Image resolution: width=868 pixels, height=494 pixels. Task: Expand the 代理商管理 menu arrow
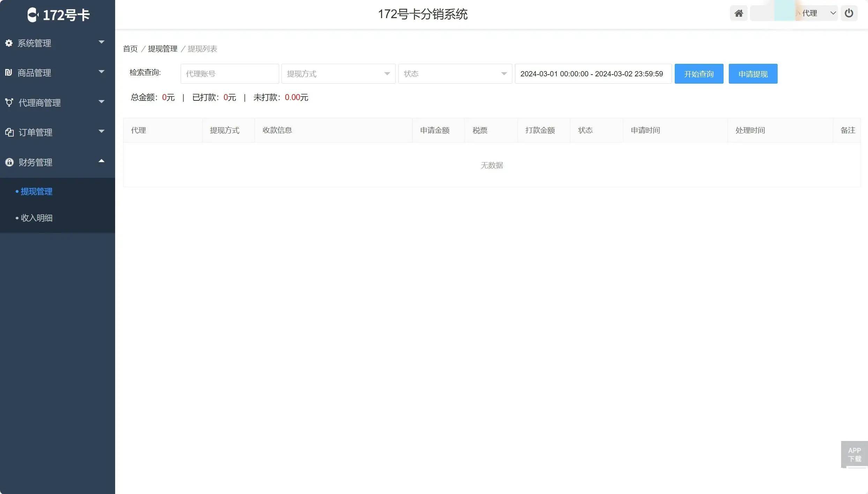102,102
